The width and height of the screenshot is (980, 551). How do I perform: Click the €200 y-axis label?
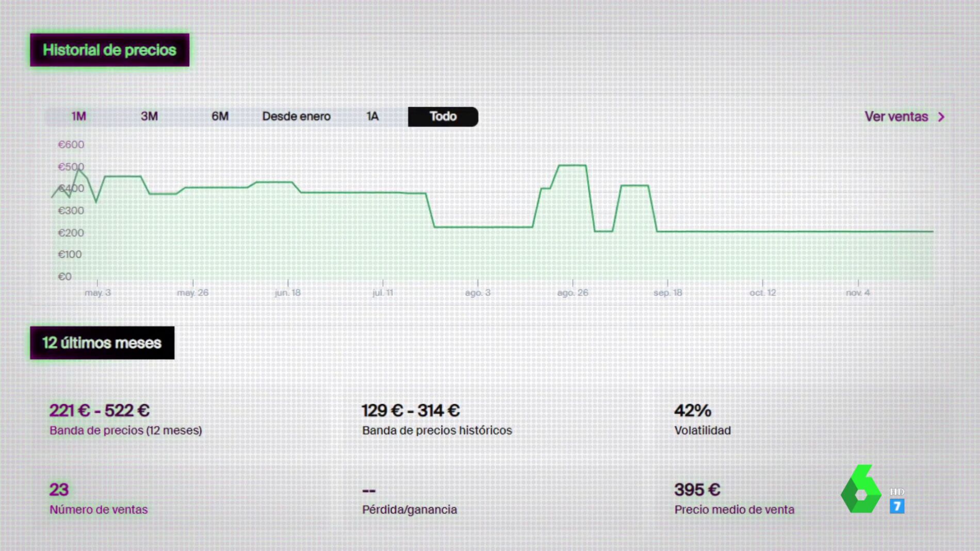71,233
